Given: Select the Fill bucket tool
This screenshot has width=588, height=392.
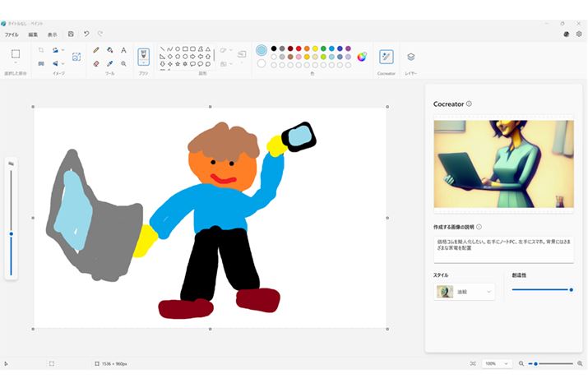Looking at the screenshot, I should (110, 50).
